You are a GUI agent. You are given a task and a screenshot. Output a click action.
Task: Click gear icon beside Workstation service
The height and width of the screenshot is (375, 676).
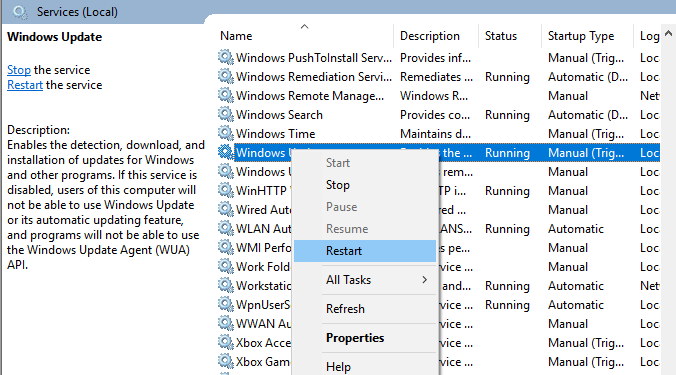225,285
